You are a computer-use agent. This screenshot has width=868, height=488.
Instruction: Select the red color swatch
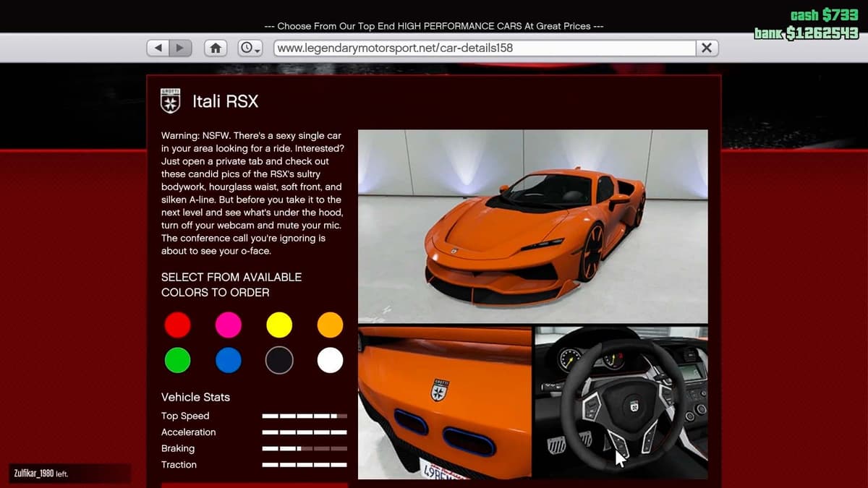pyautogui.click(x=177, y=325)
